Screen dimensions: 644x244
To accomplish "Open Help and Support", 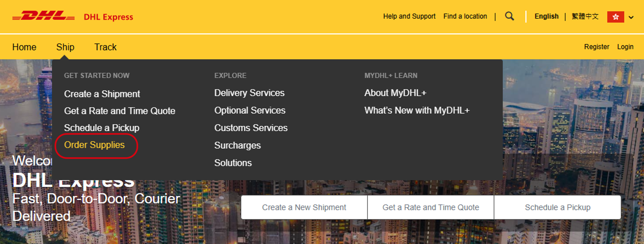I will pos(409,16).
